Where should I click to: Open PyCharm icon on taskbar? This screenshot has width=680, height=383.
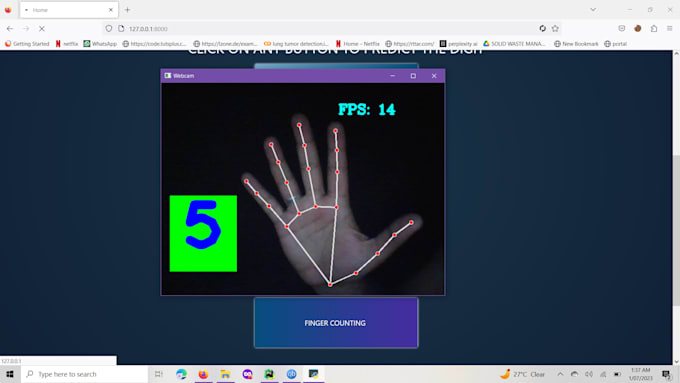[x=269, y=374]
